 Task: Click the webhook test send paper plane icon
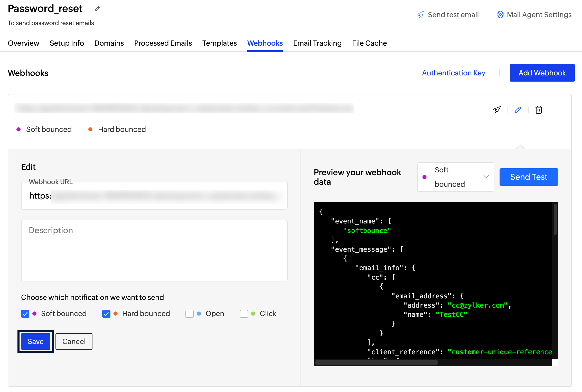coord(496,110)
